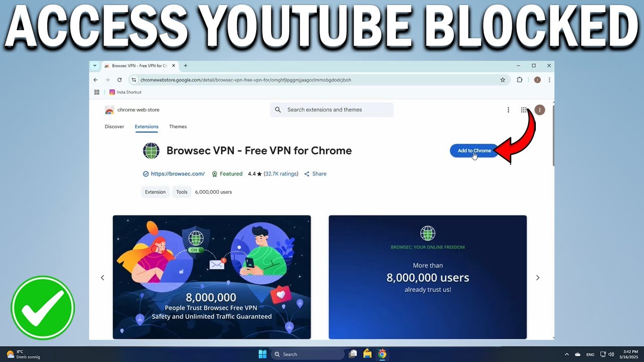This screenshot has height=362, width=644.
Task: Open the volume control in system tray
Action: pos(611,354)
